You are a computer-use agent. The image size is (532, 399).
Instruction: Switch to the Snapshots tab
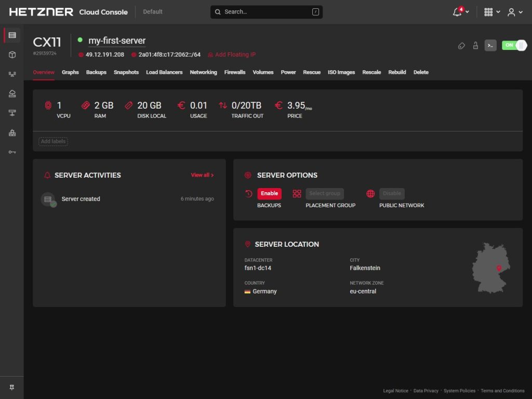(x=126, y=72)
